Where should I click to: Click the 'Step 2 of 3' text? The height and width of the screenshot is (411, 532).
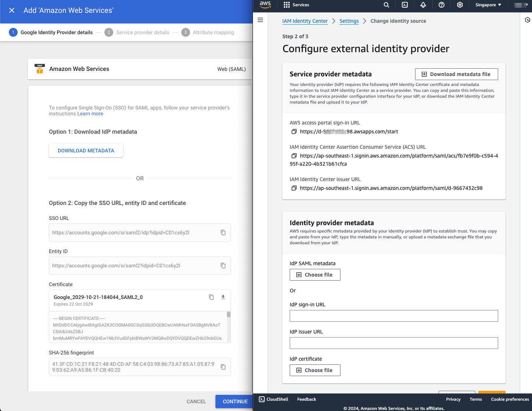point(295,36)
